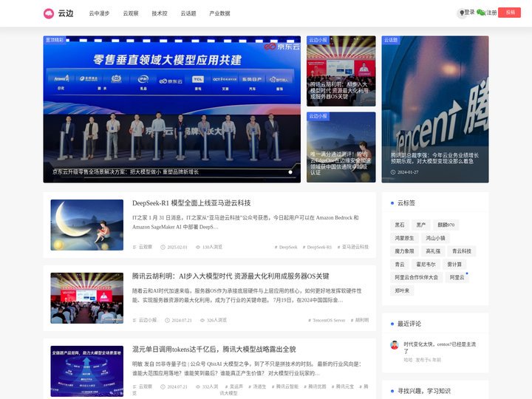
Task: Click 云话题 badge on Tencent card
Action: 391,40
